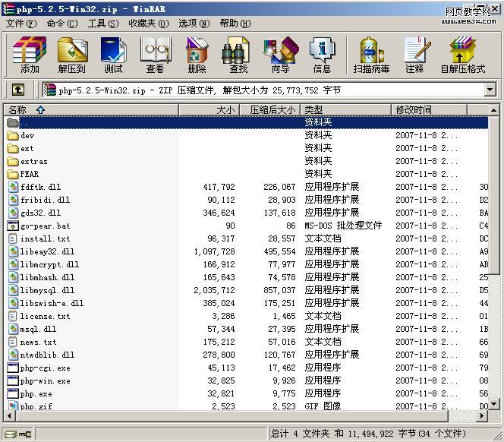Select the news.txt file name
504x442 pixels.
pos(38,342)
